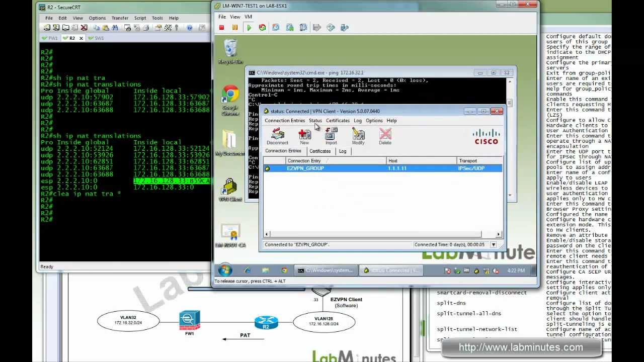The image size is (644, 362).
Task: Click Delete icon in VPN Client
Action: [x=385, y=136]
